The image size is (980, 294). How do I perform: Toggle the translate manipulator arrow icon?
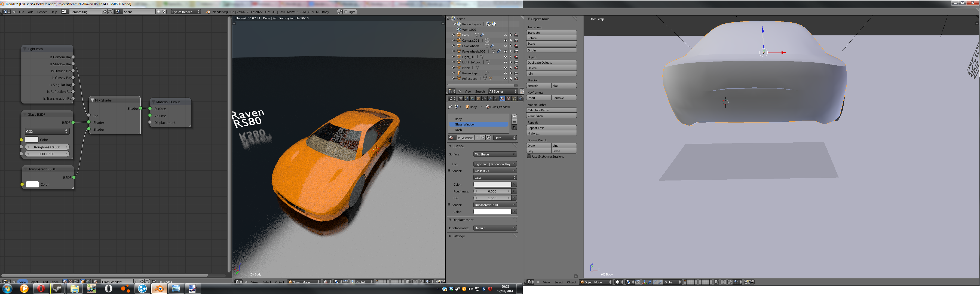click(x=650, y=282)
